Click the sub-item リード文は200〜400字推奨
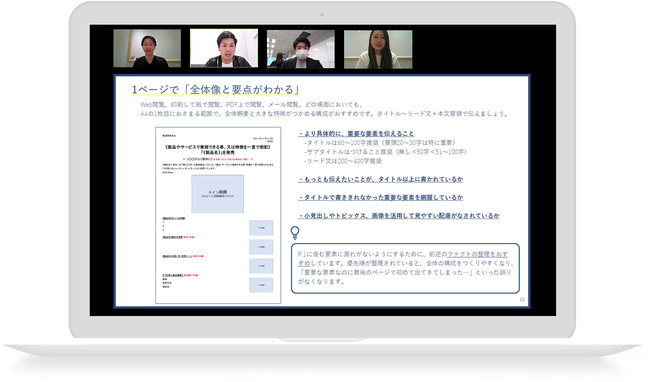Screen dimensions: 650x382 tap(343, 161)
